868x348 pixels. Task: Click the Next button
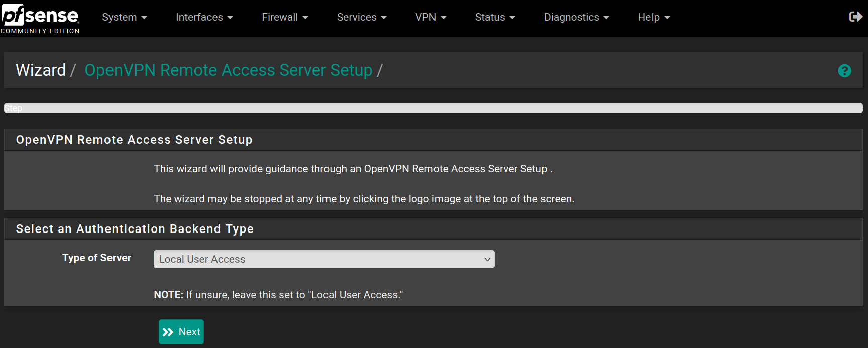point(181,332)
